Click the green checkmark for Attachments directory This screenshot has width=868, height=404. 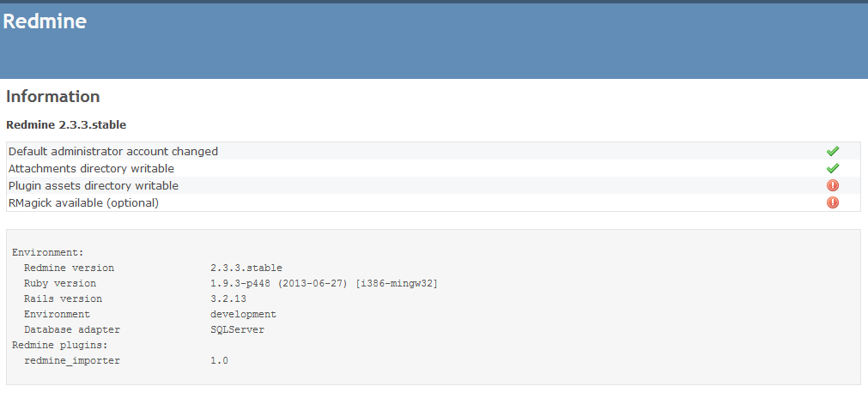coord(832,168)
